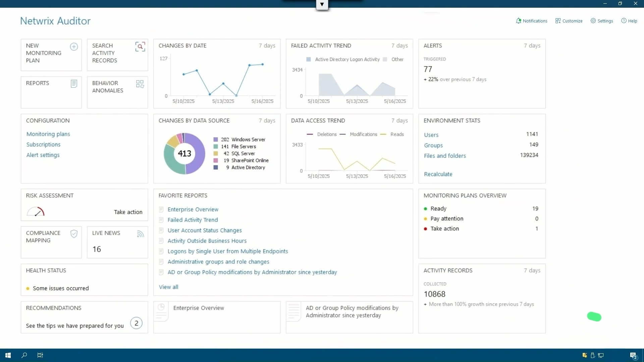Viewport: 644px width, 362px height.
Task: Click the Active Directory Logon Activity legend box
Action: point(309,59)
